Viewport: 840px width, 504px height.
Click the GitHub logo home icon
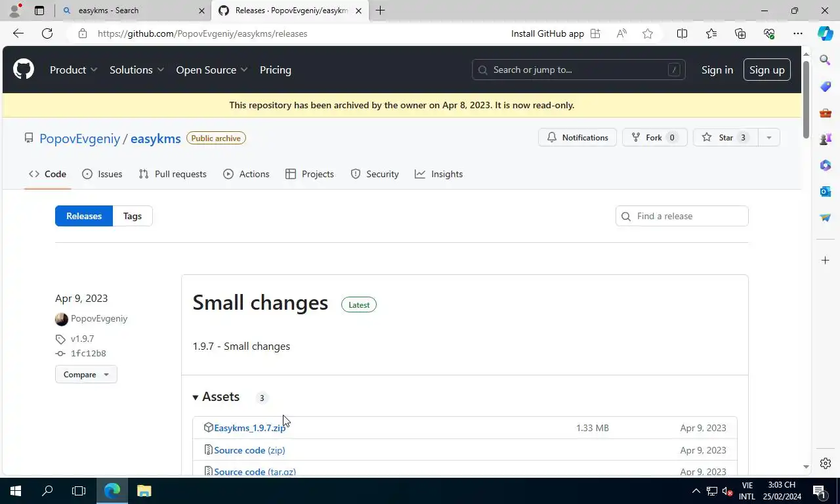coord(24,70)
